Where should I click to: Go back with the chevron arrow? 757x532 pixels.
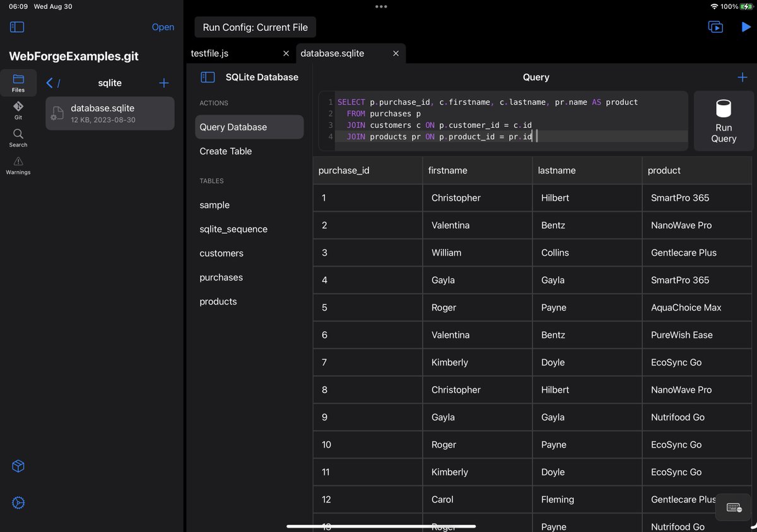50,83
